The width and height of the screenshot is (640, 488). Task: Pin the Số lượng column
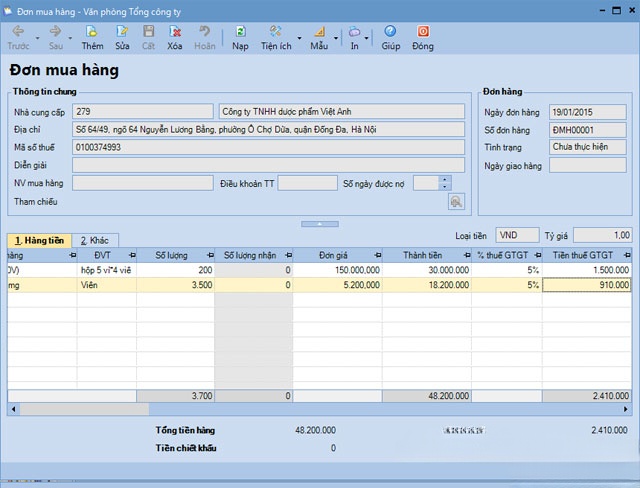coord(210,255)
